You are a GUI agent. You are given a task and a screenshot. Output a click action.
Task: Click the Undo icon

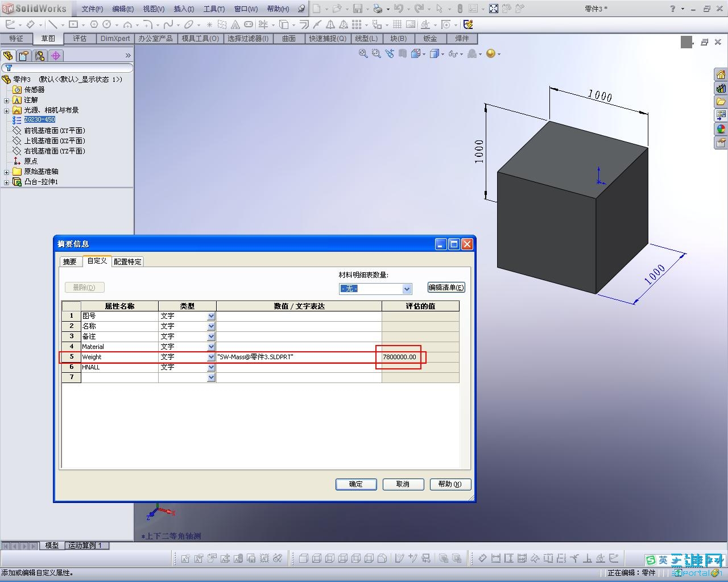point(398,9)
